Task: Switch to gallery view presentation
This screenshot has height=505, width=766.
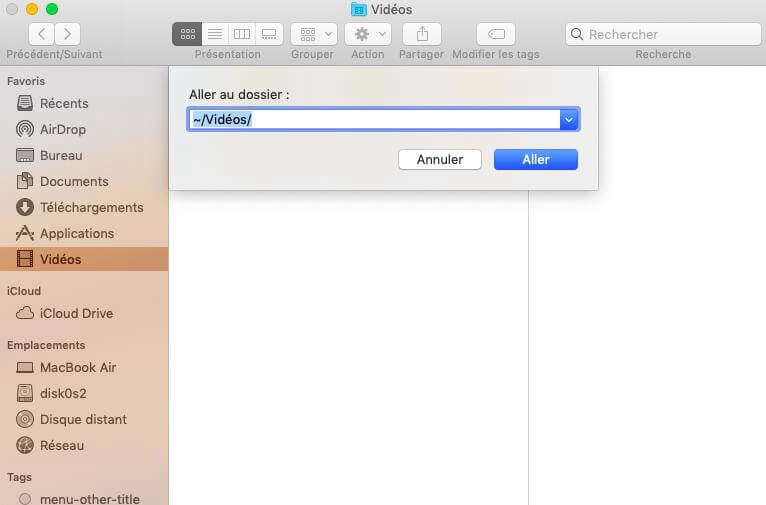Action: coord(269,34)
